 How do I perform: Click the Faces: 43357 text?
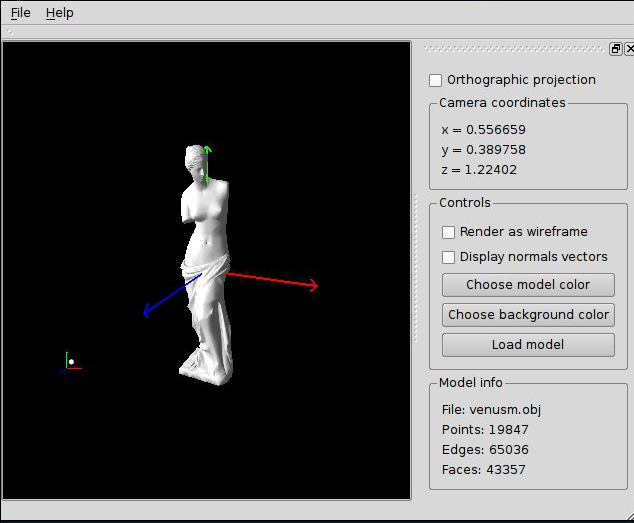point(484,470)
